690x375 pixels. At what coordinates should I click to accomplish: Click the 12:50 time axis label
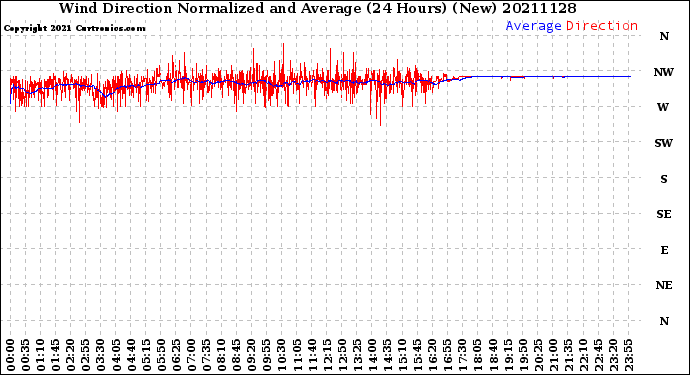[x=342, y=356]
